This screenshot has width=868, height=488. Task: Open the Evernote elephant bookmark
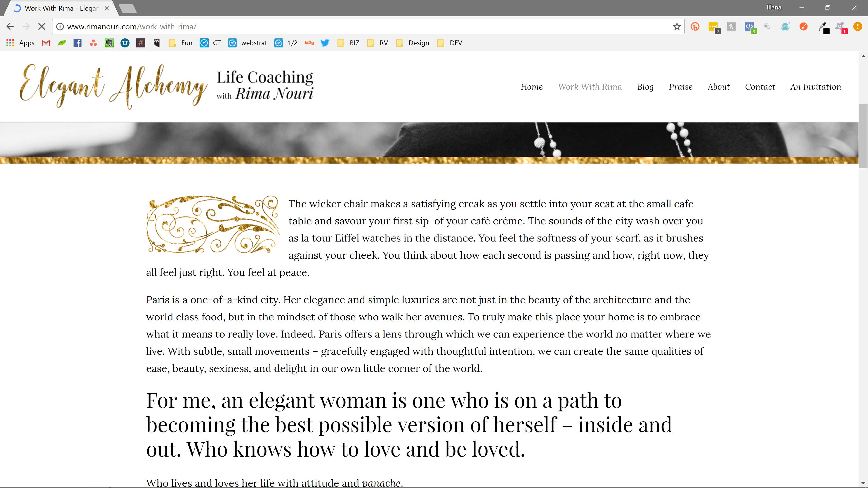click(x=109, y=43)
